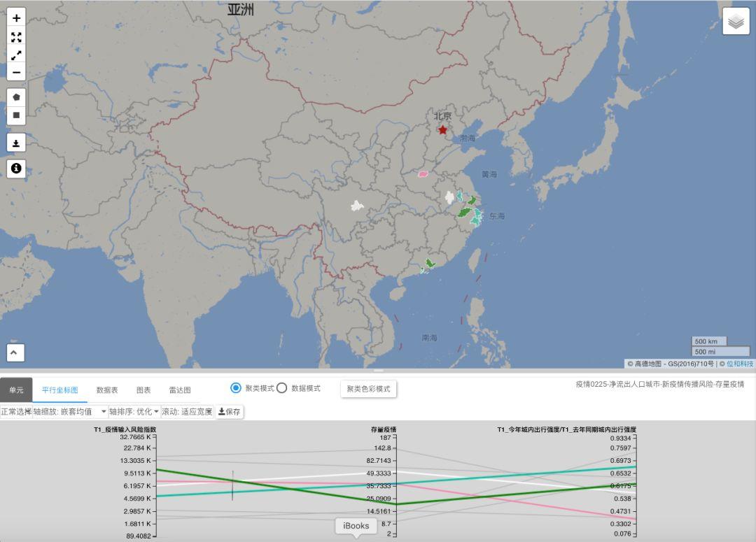This screenshot has height=542, width=756.
Task: Select the rectangle drawing tool
Action: 16,115
